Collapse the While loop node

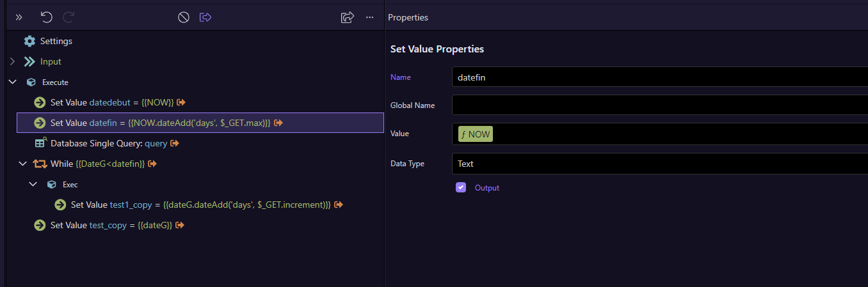click(x=23, y=164)
